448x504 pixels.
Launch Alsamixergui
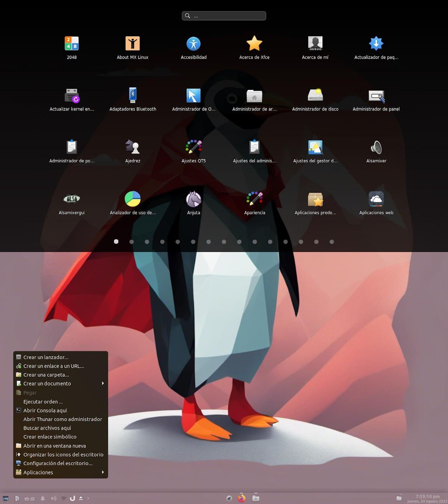tap(72, 199)
